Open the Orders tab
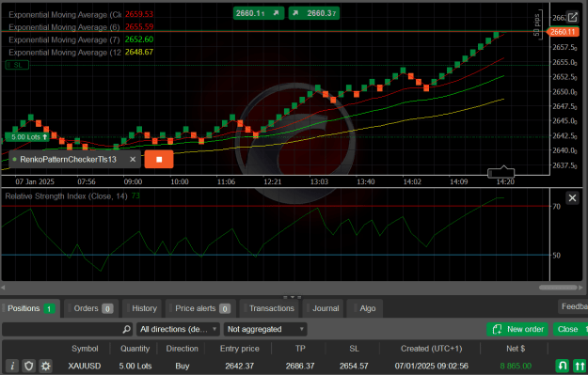588x375 pixels. [x=91, y=308]
